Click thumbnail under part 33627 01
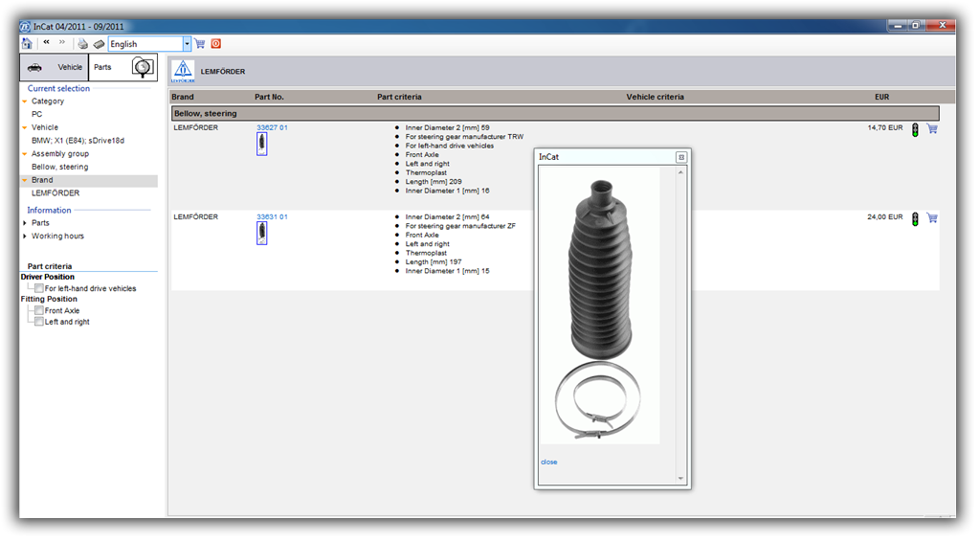 [x=262, y=145]
